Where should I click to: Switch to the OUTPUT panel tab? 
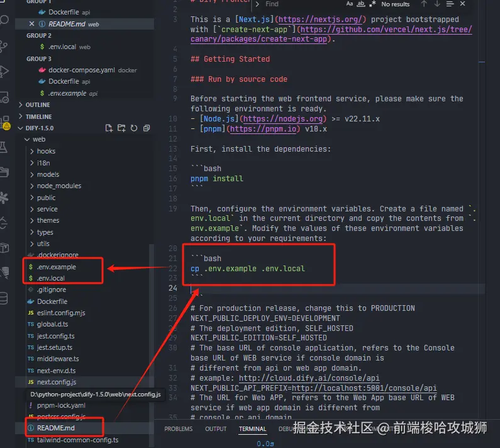[x=216, y=429]
